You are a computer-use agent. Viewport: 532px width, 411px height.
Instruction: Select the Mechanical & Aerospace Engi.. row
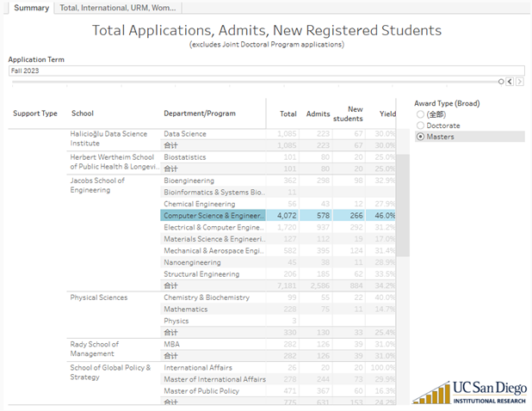coord(213,251)
